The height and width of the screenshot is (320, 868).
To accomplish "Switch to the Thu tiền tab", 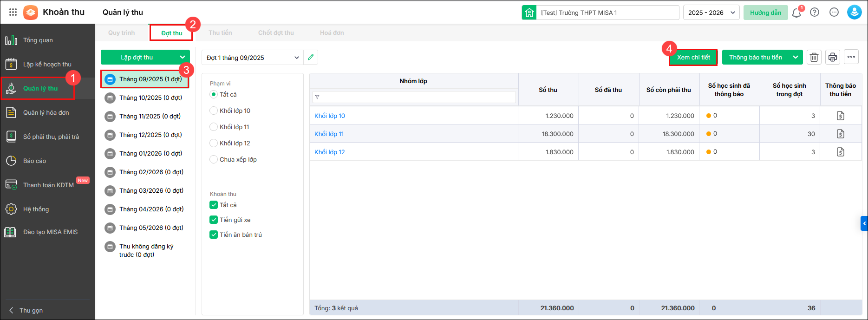I will pos(220,33).
